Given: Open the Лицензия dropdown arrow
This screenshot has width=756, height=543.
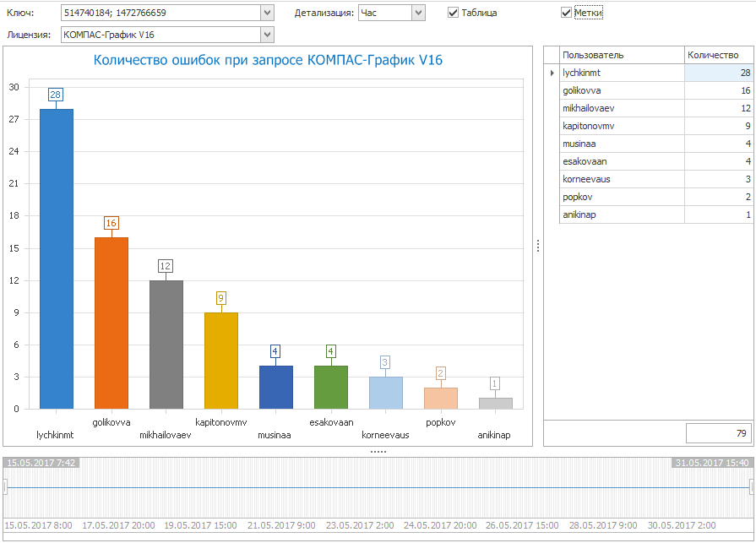Looking at the screenshot, I should click(267, 35).
